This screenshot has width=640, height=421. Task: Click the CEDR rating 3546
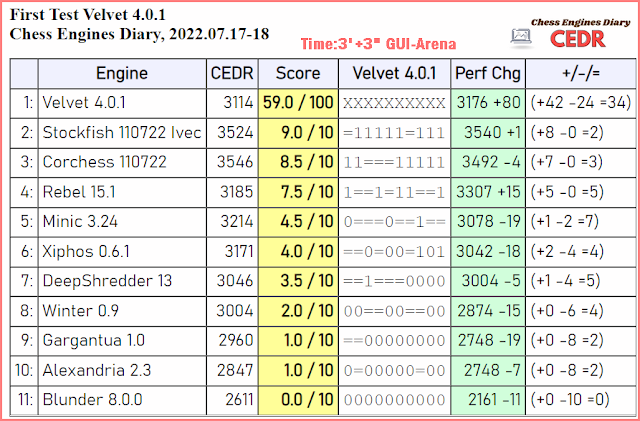(x=235, y=162)
